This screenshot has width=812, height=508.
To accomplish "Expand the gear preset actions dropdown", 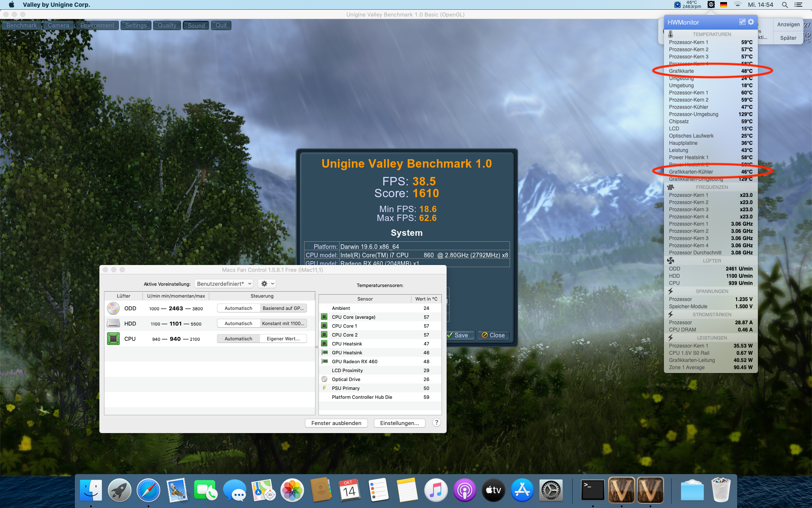I will point(268,284).
